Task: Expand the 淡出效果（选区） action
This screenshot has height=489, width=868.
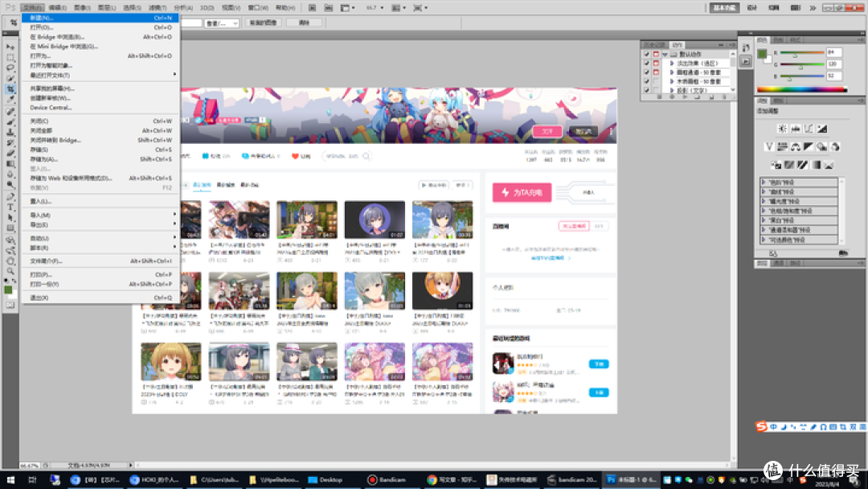Action: click(x=672, y=63)
